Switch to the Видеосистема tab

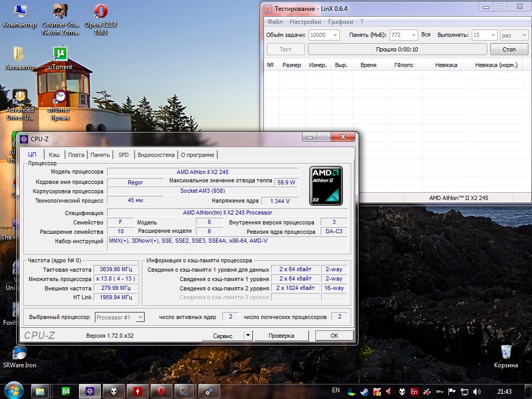156,155
